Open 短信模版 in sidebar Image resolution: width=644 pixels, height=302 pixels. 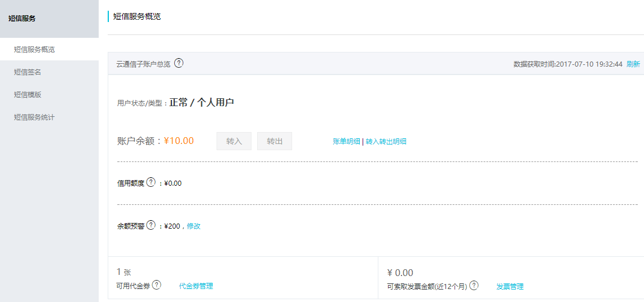(x=28, y=95)
